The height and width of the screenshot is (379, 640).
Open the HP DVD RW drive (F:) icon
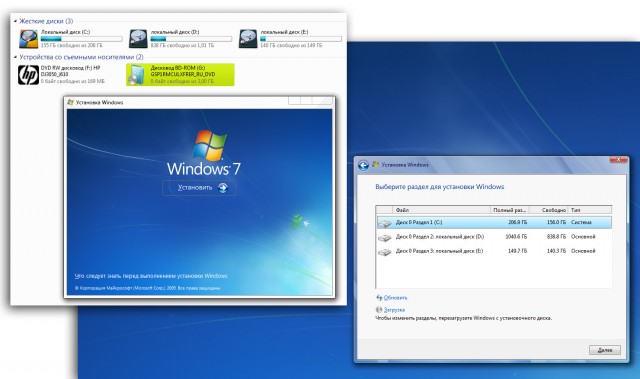[29, 75]
